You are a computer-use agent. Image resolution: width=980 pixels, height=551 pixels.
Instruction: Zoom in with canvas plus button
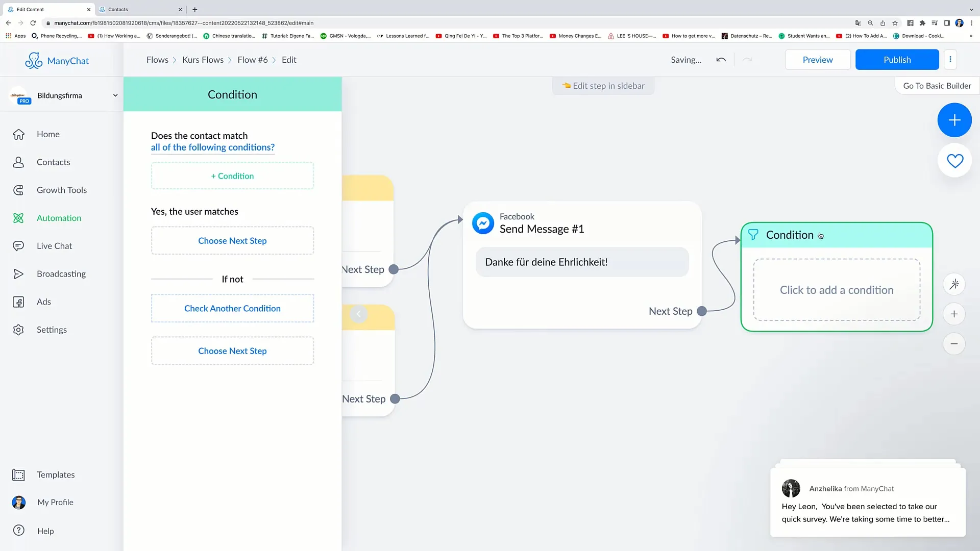pyautogui.click(x=954, y=314)
